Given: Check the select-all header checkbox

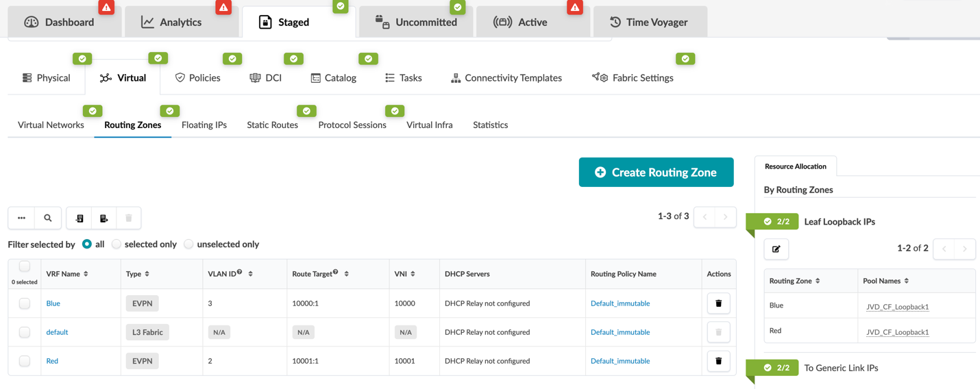Looking at the screenshot, I should 25,266.
